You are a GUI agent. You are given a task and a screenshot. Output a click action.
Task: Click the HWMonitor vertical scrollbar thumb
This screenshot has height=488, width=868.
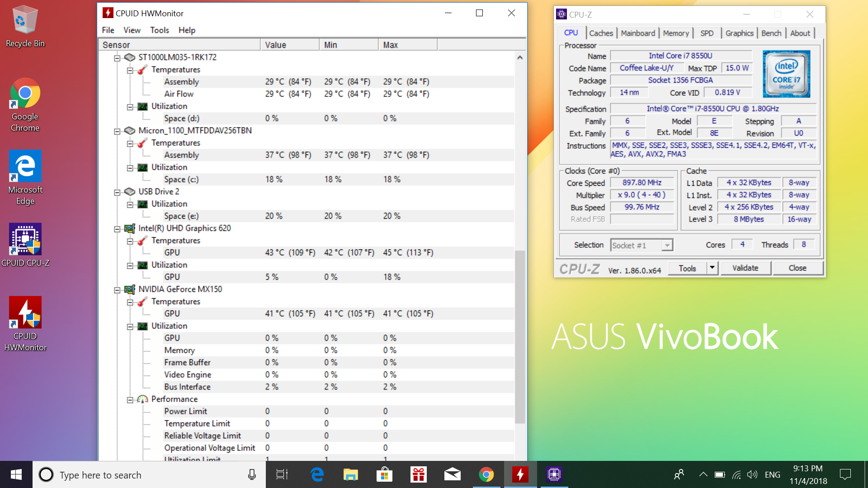[520, 337]
